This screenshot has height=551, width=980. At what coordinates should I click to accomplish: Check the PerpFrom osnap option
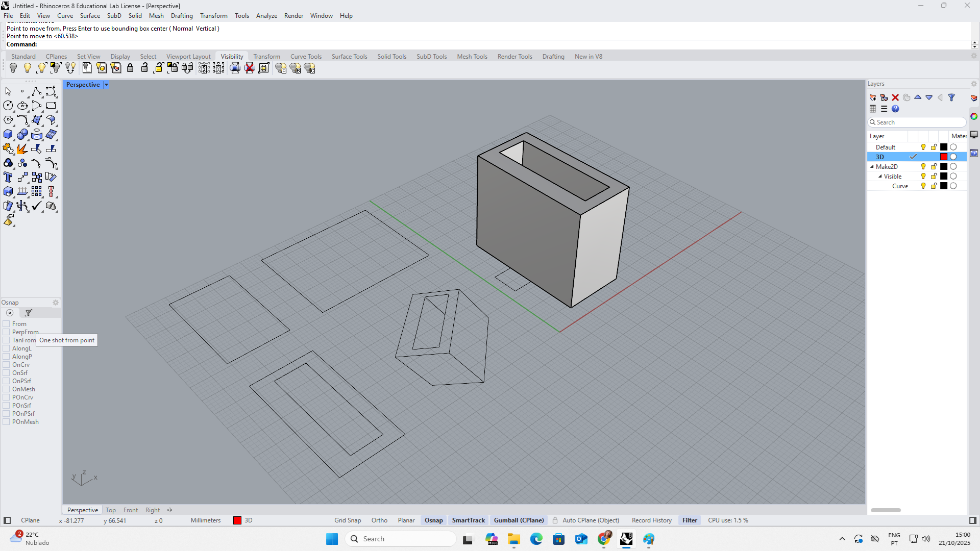coord(7,332)
